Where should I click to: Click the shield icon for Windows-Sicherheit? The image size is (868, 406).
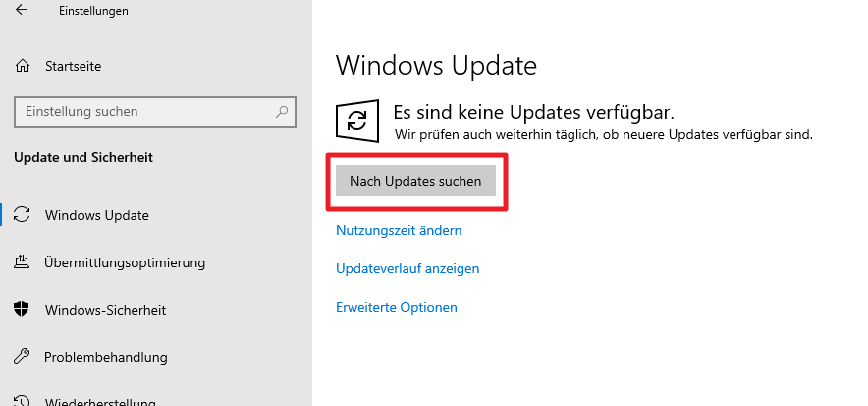[22, 309]
